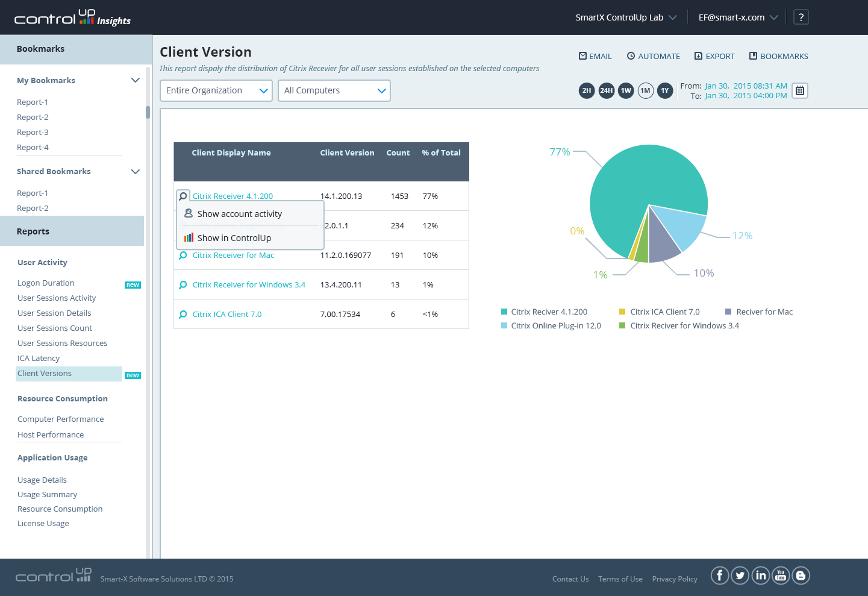Open Logon Duration report
This screenshot has width=868, height=596.
point(46,283)
